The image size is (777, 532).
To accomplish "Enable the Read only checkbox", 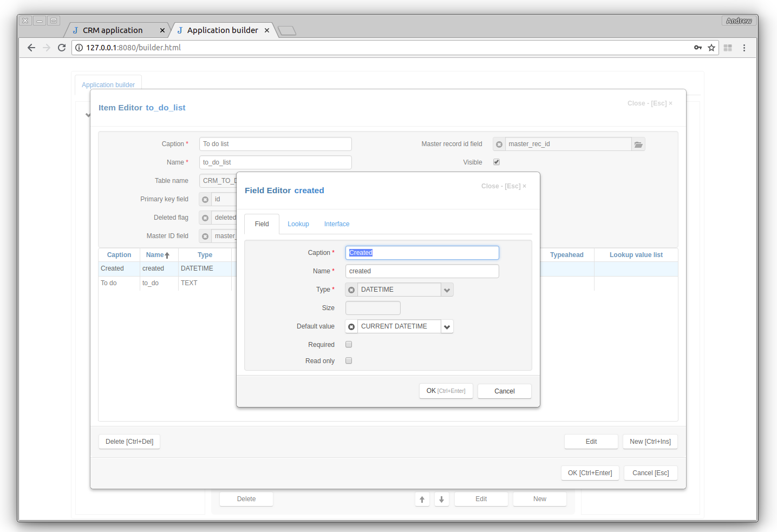I will 349,360.
